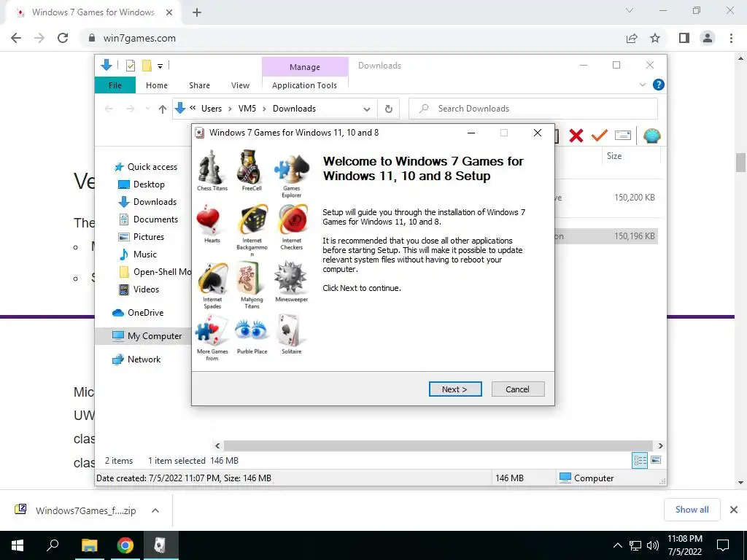Open taskbar search magnifier

(x=53, y=545)
